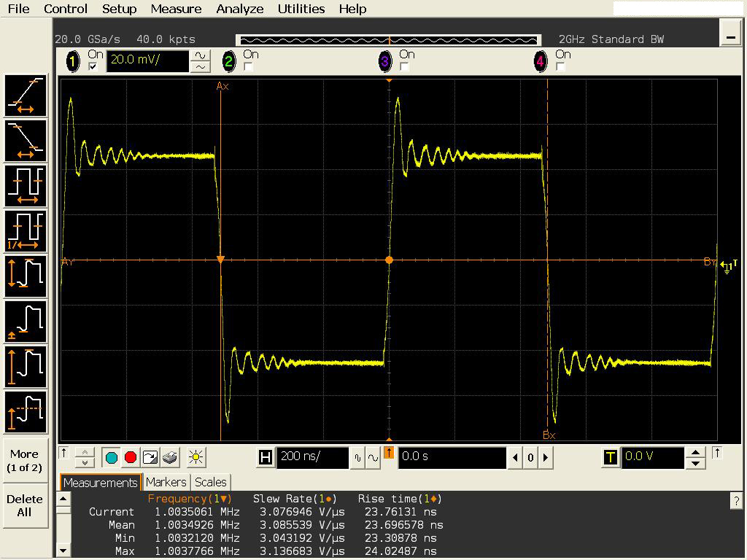This screenshot has height=560, width=747.
Task: Open the Measure menu
Action: click(x=176, y=9)
